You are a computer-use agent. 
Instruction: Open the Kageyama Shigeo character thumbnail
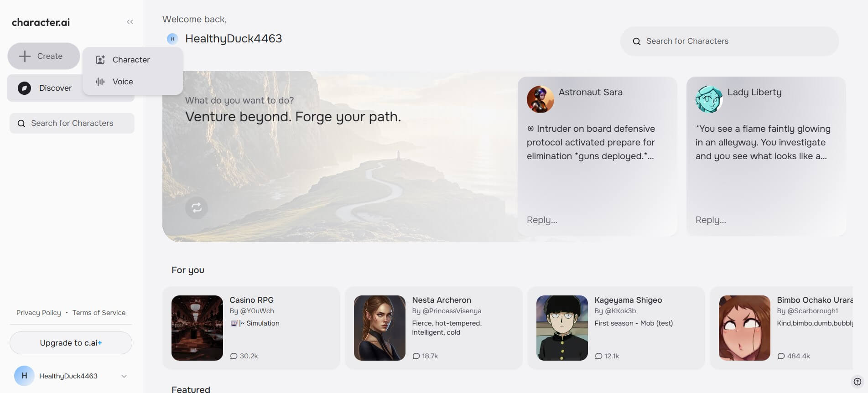pyautogui.click(x=562, y=328)
